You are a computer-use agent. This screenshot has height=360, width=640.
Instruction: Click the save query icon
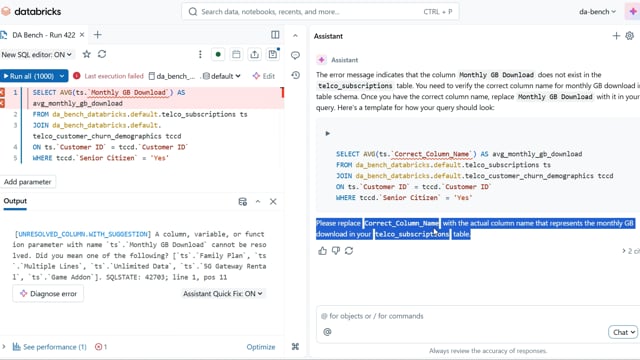pyautogui.click(x=273, y=54)
